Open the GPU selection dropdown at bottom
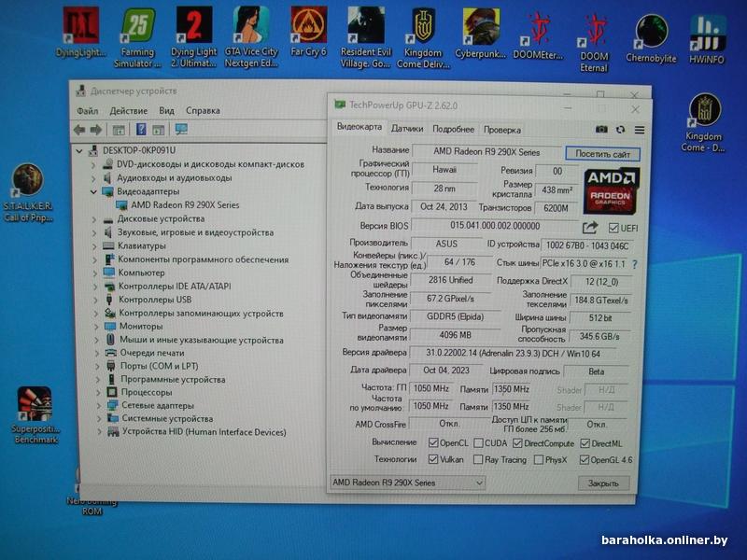The height and width of the screenshot is (560, 747). tap(407, 483)
